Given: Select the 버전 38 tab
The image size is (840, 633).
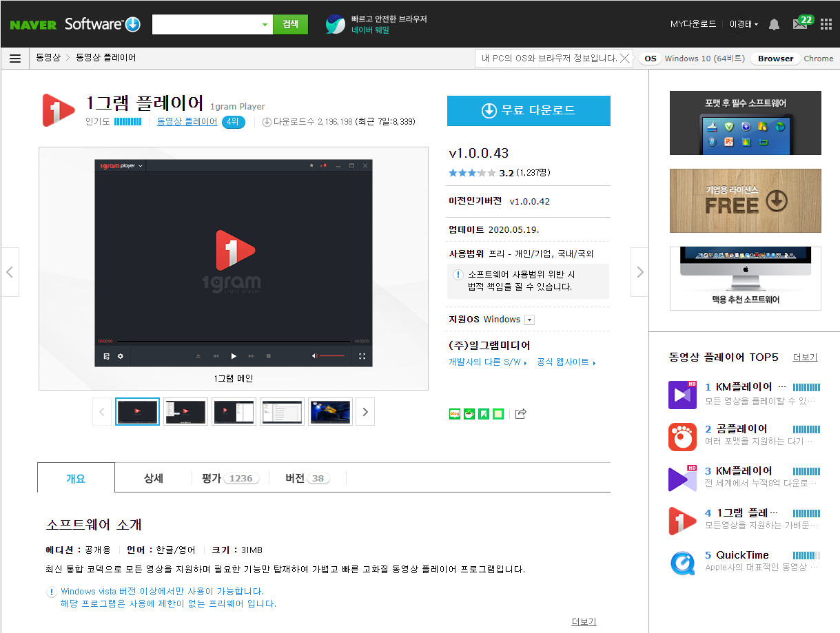Looking at the screenshot, I should point(307,478).
